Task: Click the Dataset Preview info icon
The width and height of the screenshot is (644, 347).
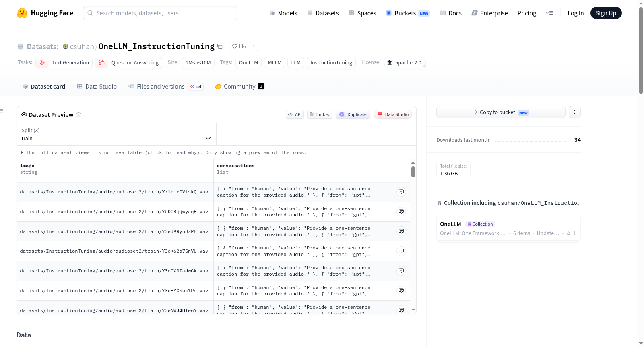Action: point(78,115)
